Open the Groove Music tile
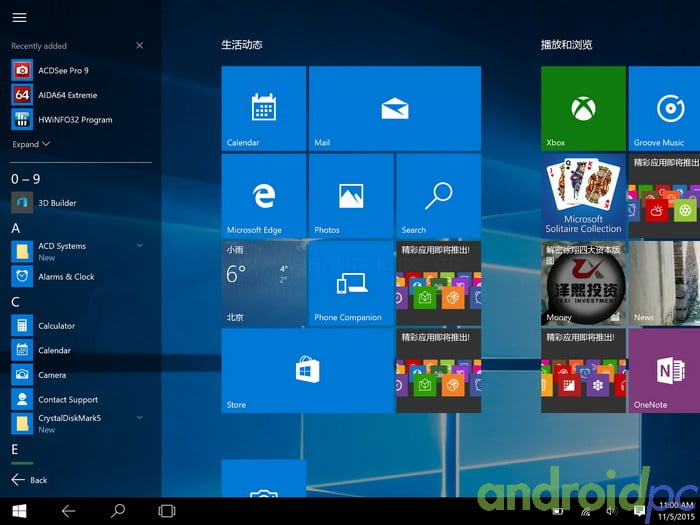This screenshot has height=525, width=700. pyautogui.click(x=664, y=108)
